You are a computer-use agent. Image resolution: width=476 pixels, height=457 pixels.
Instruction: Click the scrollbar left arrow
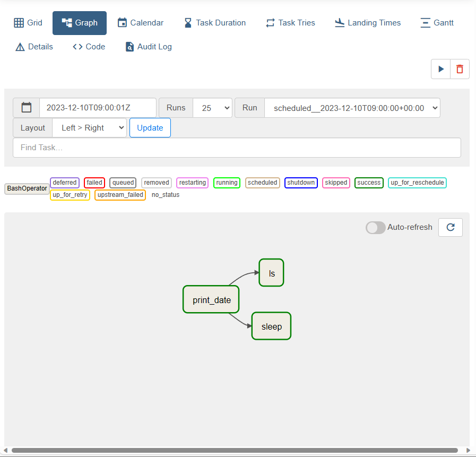click(x=5, y=450)
